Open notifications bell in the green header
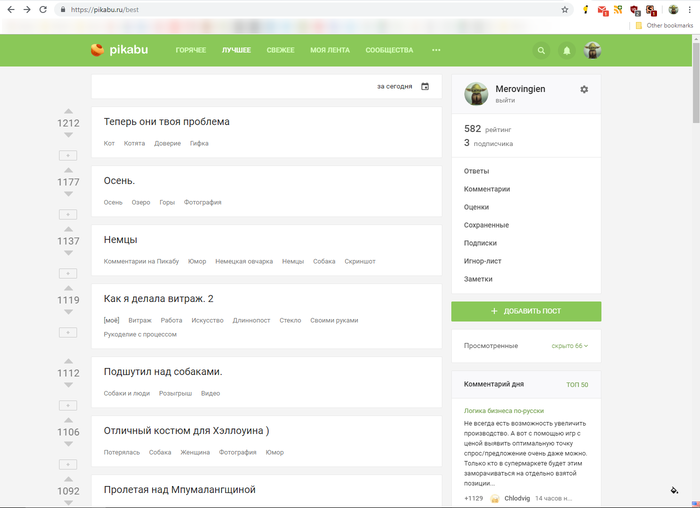 (567, 50)
